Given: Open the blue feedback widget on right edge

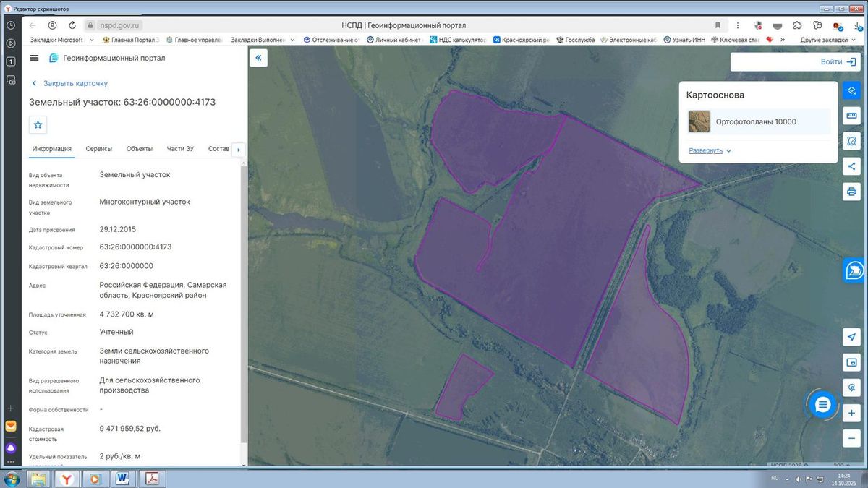Looking at the screenshot, I should coord(855,270).
